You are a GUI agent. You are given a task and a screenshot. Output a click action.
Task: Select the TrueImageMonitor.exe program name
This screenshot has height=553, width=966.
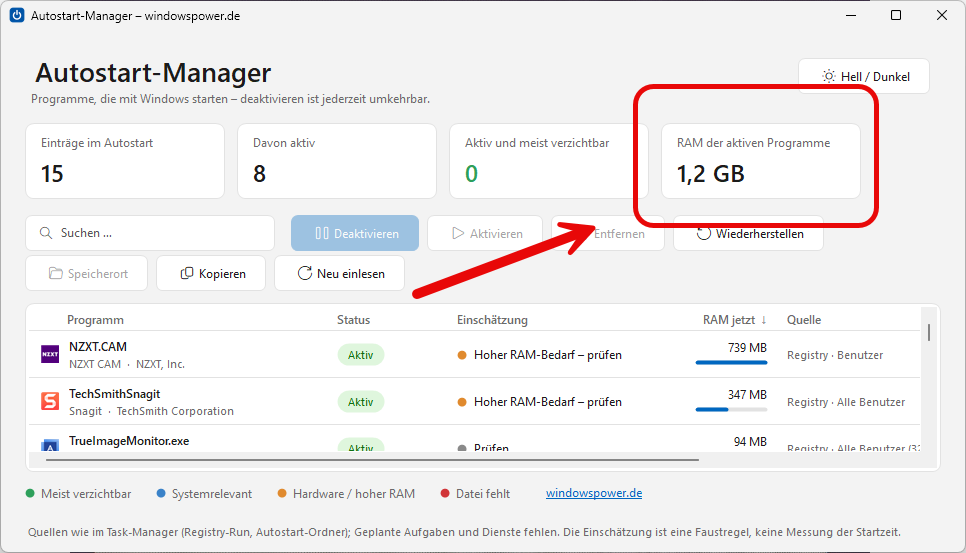[x=129, y=441]
